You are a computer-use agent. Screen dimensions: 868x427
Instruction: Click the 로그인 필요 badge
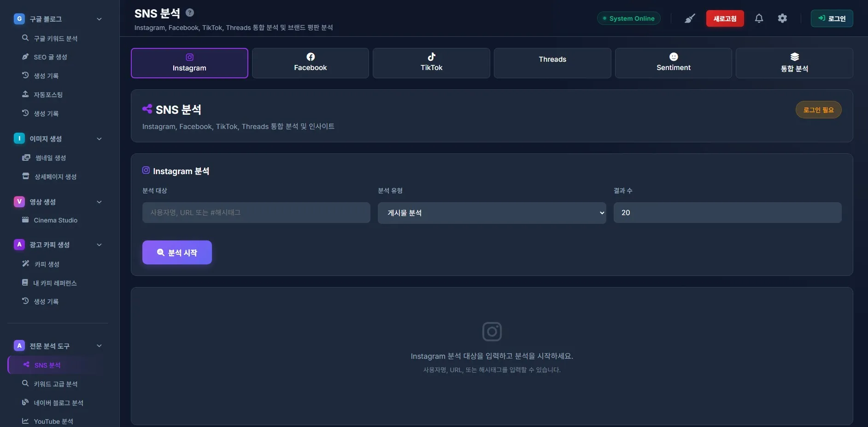click(818, 110)
